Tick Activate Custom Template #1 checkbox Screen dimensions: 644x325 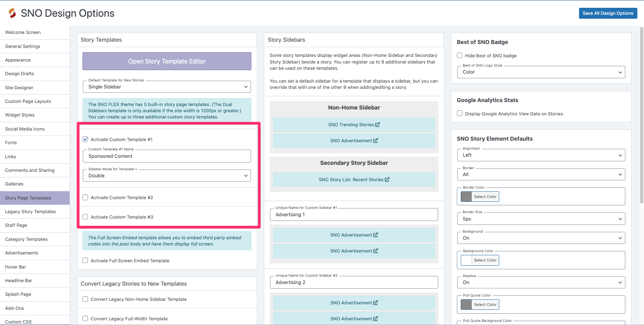click(x=85, y=139)
